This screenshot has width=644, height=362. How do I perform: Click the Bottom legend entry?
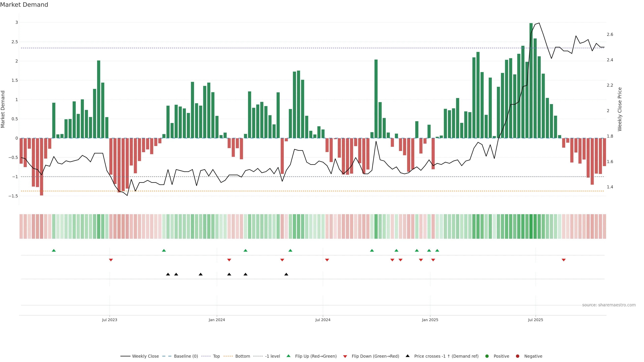pyautogui.click(x=243, y=356)
